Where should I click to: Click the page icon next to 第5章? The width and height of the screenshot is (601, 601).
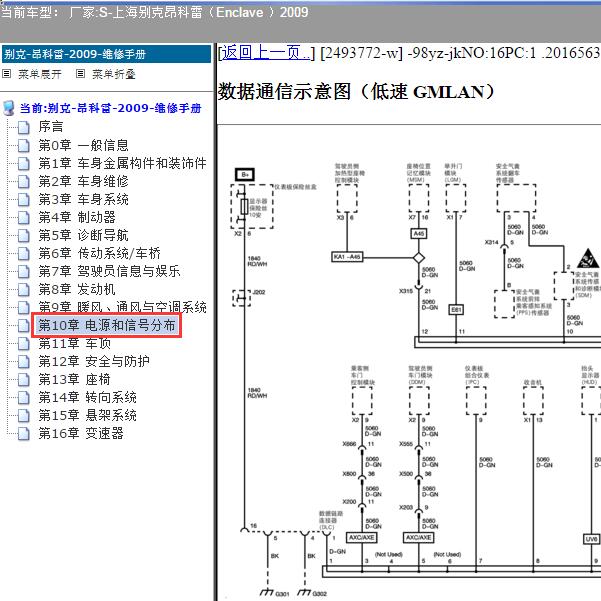tap(24, 235)
